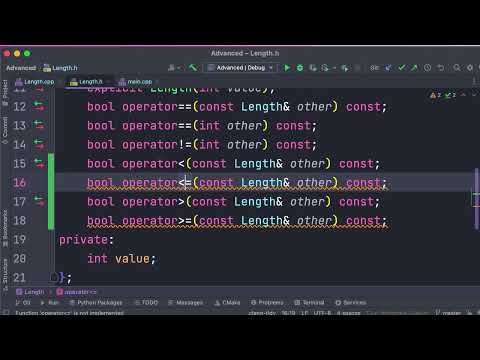
Task: Click the editor's vertical scrollbar
Action: tap(476, 198)
